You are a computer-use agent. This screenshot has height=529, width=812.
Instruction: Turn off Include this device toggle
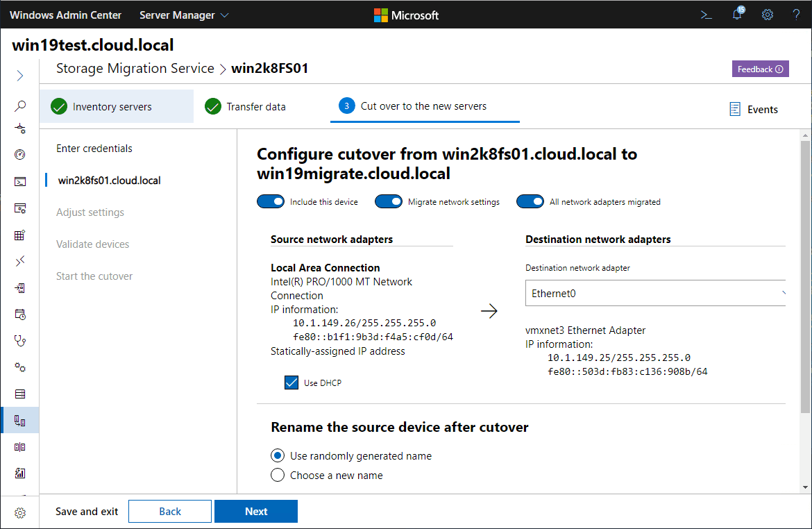(271, 202)
